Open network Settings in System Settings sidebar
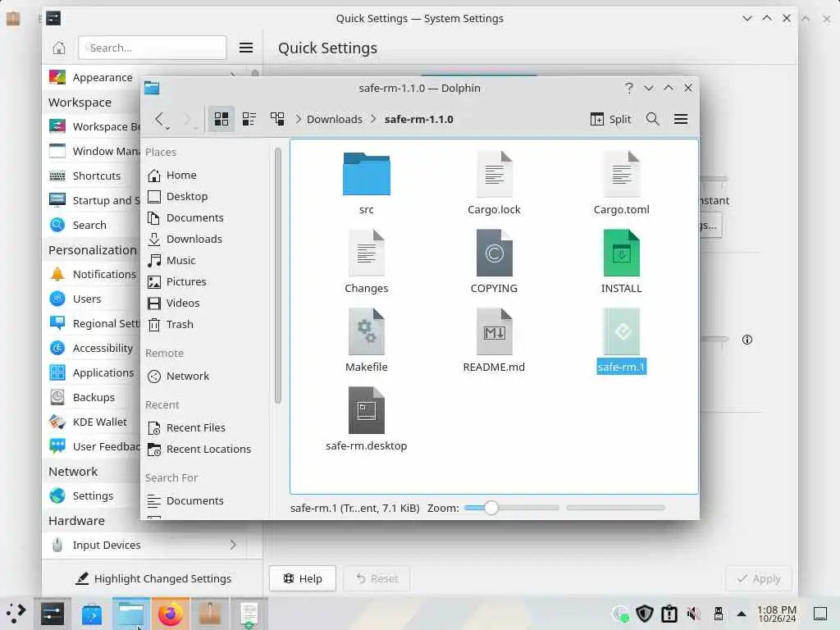The width and height of the screenshot is (840, 630). (x=92, y=496)
